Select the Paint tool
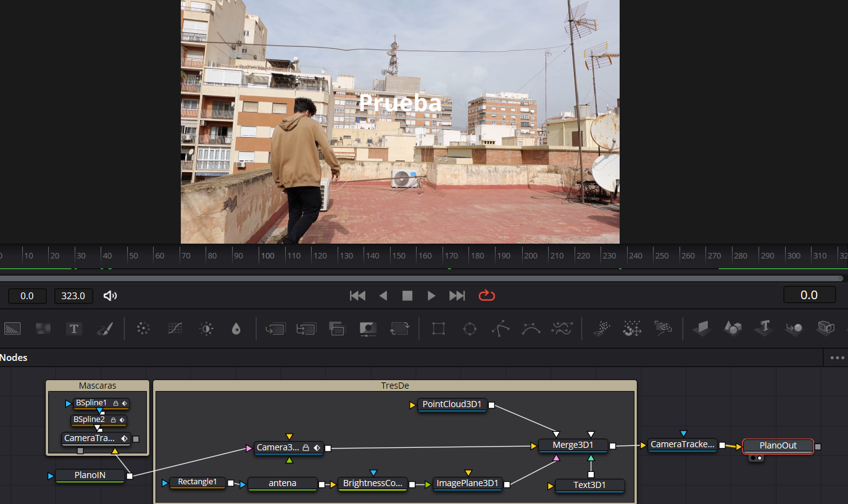 [x=105, y=328]
